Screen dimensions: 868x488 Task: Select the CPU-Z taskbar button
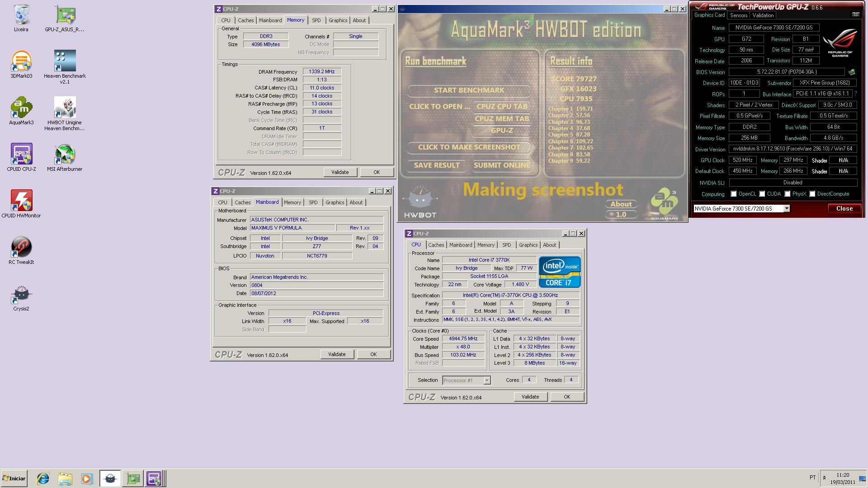click(x=154, y=479)
